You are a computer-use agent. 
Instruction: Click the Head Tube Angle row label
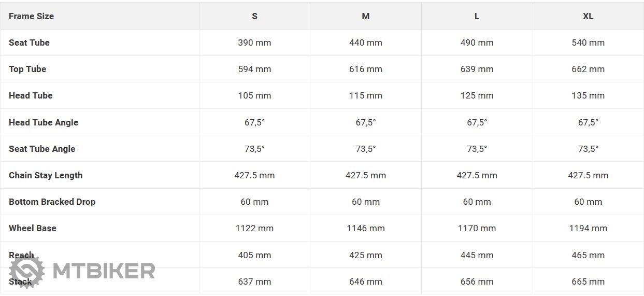coord(44,122)
